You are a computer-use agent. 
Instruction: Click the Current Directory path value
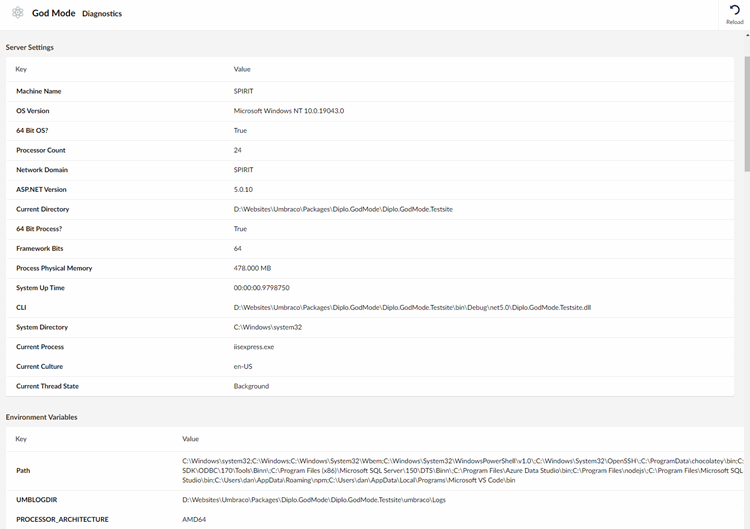pyautogui.click(x=343, y=209)
